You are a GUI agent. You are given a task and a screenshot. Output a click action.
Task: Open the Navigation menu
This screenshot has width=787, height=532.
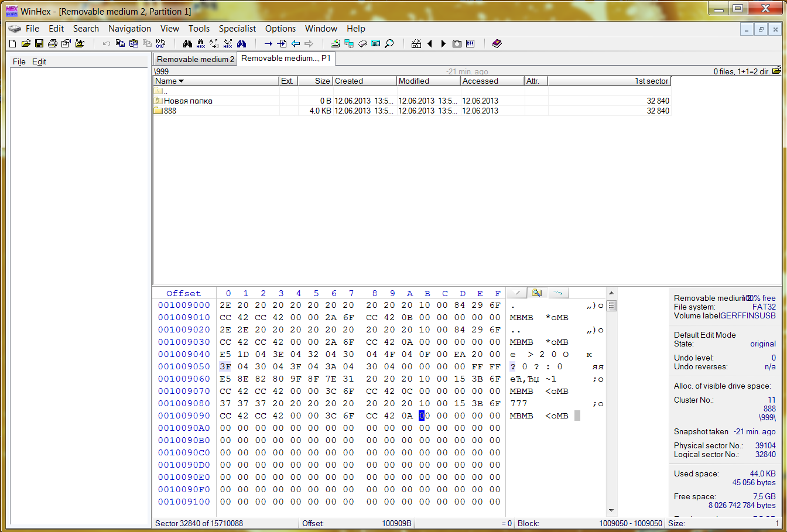(x=129, y=28)
